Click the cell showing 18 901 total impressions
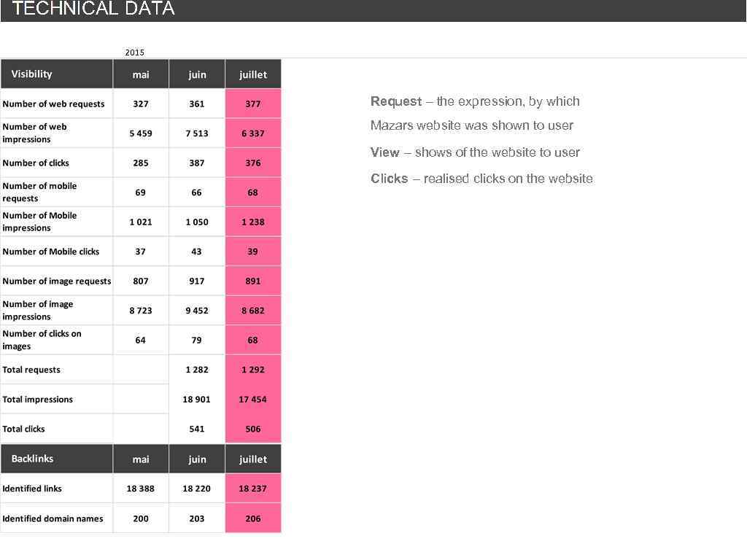Image resolution: width=747 pixels, height=560 pixels. (x=196, y=399)
